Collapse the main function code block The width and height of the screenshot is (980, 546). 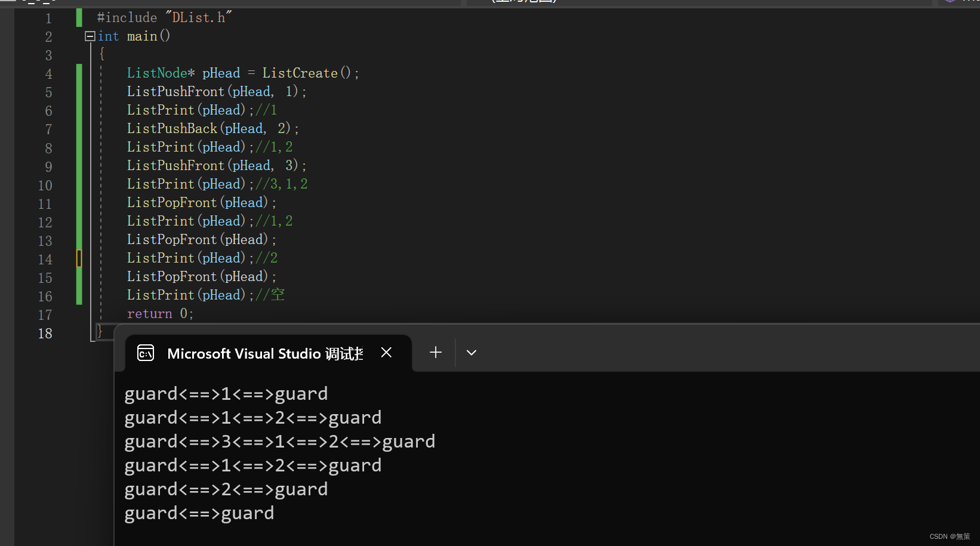(90, 36)
